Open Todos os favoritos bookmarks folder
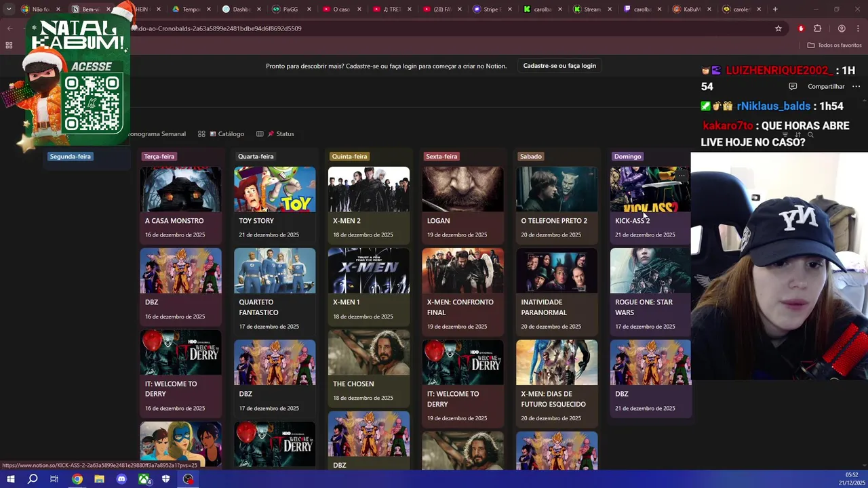Viewport: 868px width, 488px height. (834, 45)
